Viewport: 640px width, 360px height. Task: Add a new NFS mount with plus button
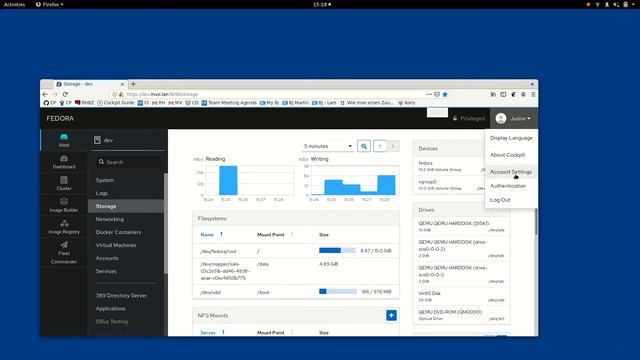(x=391, y=316)
